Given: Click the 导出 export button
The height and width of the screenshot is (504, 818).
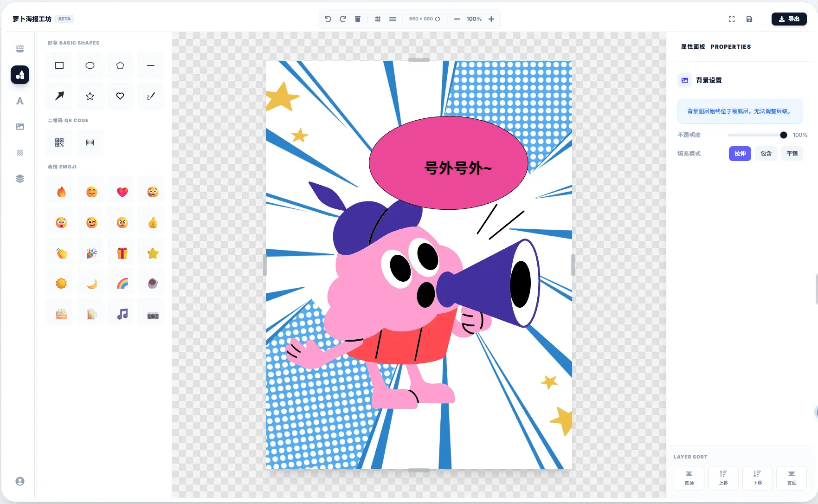Looking at the screenshot, I should click(789, 19).
